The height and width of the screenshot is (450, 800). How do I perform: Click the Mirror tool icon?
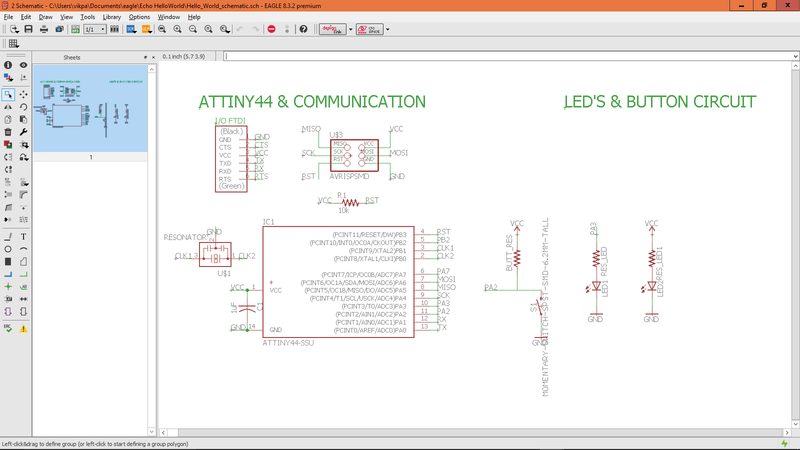[8, 107]
